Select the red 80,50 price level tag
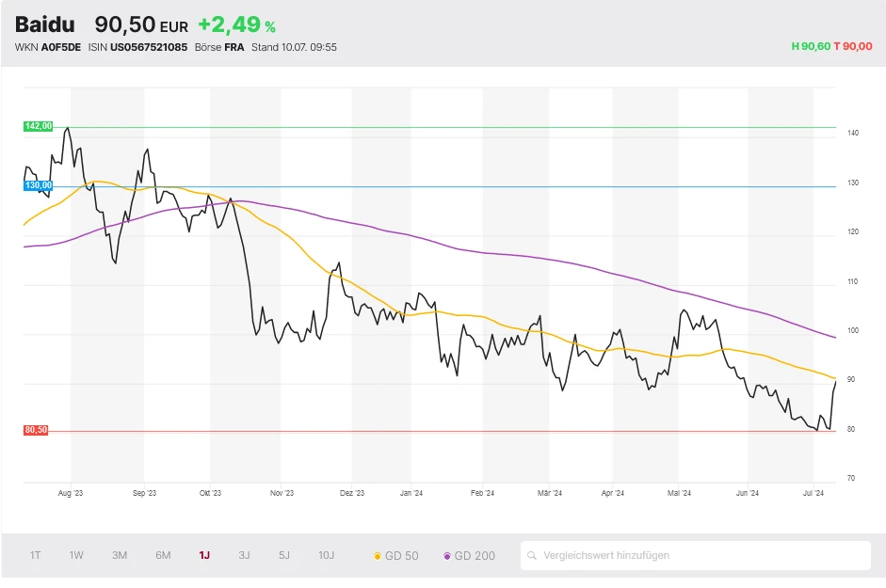 pyautogui.click(x=37, y=430)
